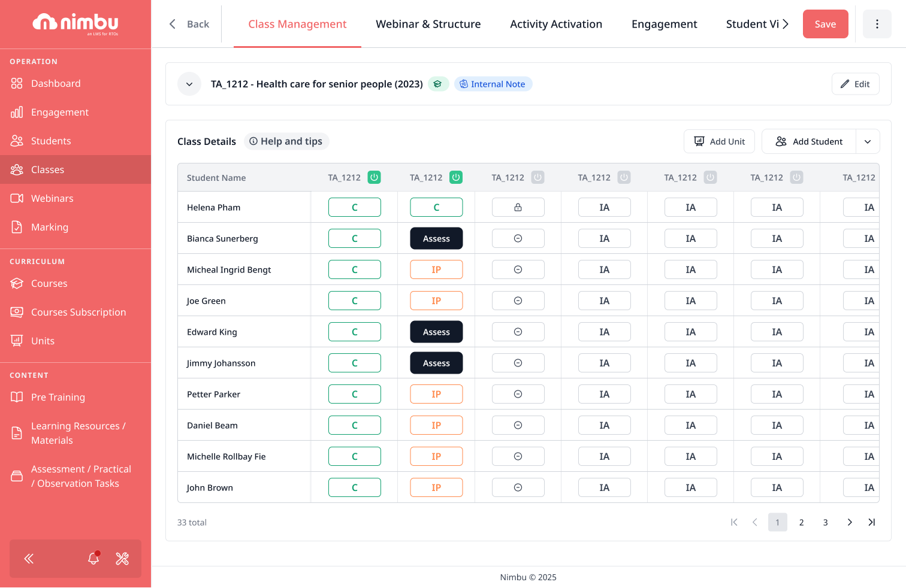
Task: Go to the next page arrow
Action: [850, 522]
